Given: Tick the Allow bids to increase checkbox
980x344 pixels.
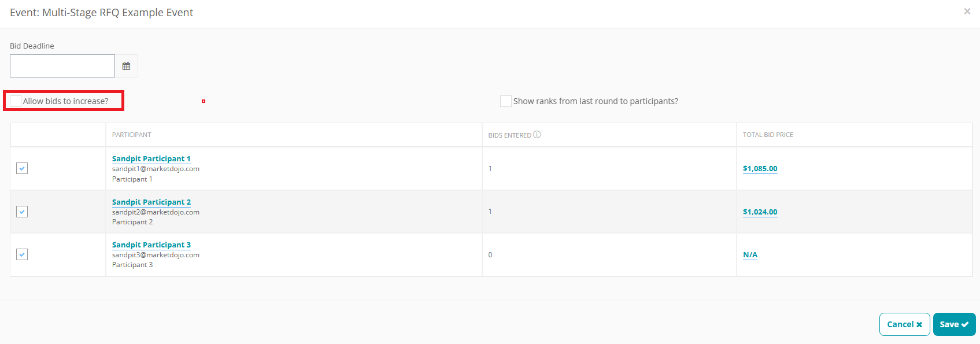Looking at the screenshot, I should coord(16,101).
